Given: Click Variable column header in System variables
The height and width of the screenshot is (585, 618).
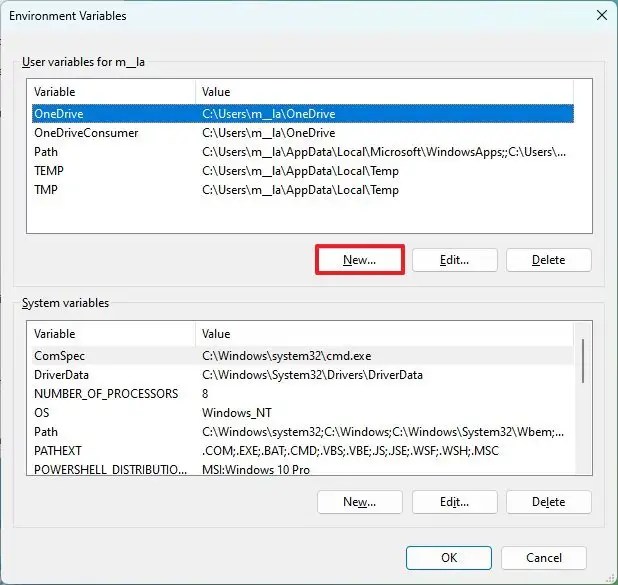Looking at the screenshot, I should (x=114, y=334).
